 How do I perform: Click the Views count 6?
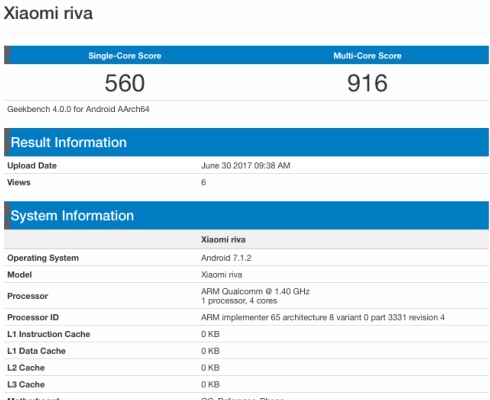203,182
